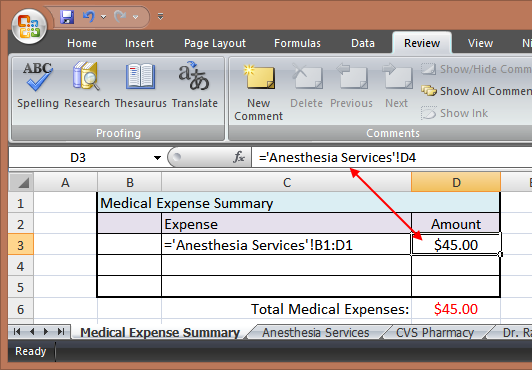Open the Anesthesia Services sheet tab
Viewport: 532px width, 370px height.
click(x=316, y=332)
